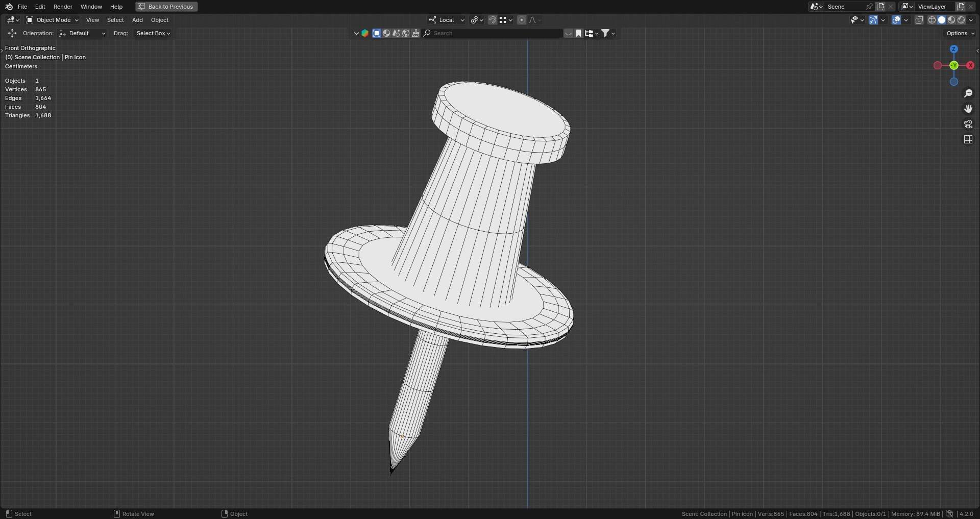The height and width of the screenshot is (519, 980).
Task: Open the File menu
Action: tap(22, 7)
